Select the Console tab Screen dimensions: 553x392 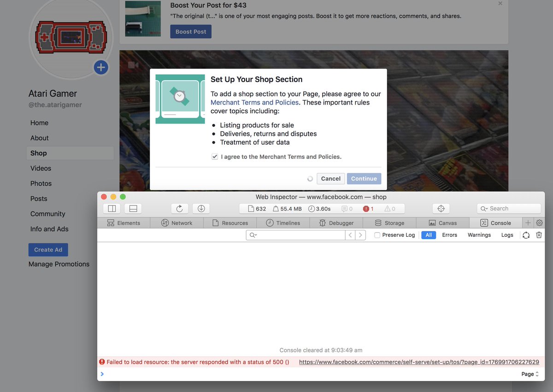coord(496,223)
